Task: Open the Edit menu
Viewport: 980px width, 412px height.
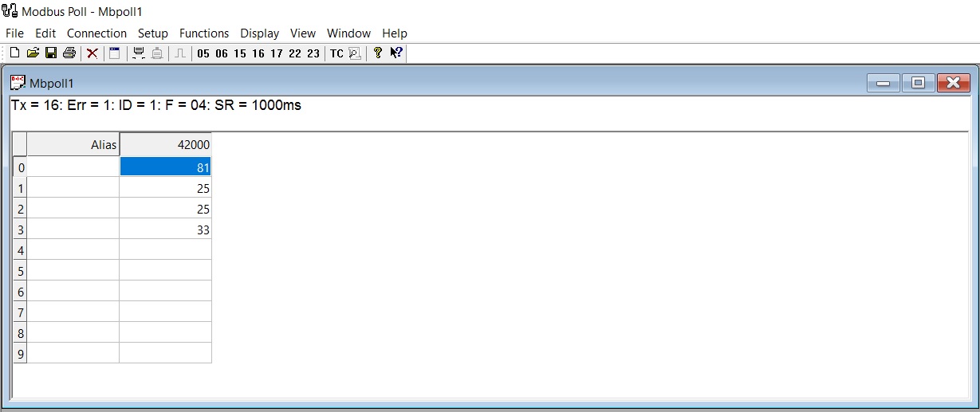Action: [45, 33]
